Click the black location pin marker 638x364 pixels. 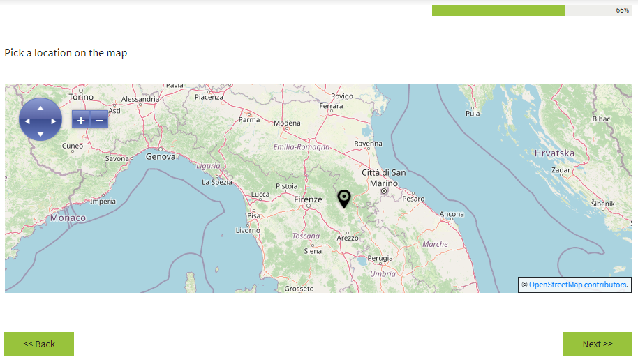(x=344, y=199)
